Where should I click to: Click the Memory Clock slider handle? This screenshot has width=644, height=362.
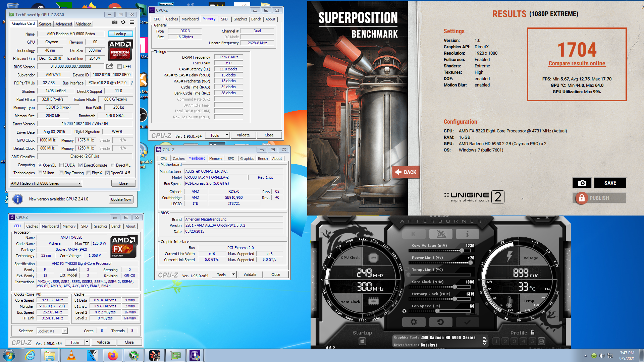click(x=454, y=299)
